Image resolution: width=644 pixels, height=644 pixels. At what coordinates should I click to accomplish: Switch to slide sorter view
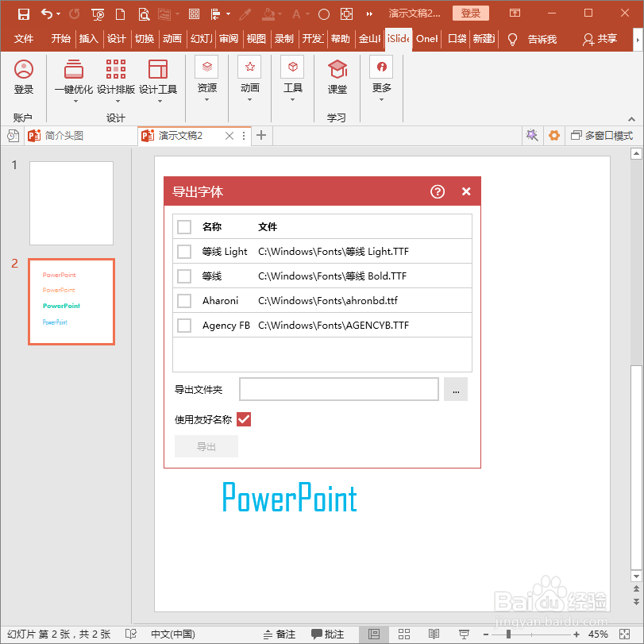coord(404,634)
